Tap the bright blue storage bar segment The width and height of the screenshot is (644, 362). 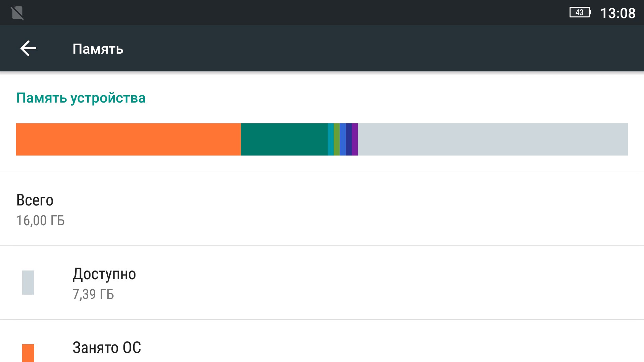pyautogui.click(x=343, y=139)
